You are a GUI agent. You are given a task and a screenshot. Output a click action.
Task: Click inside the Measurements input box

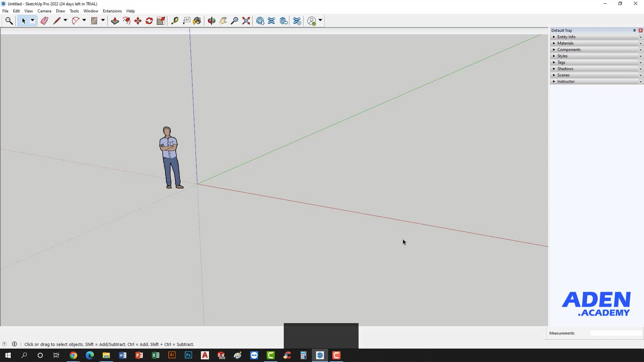616,333
